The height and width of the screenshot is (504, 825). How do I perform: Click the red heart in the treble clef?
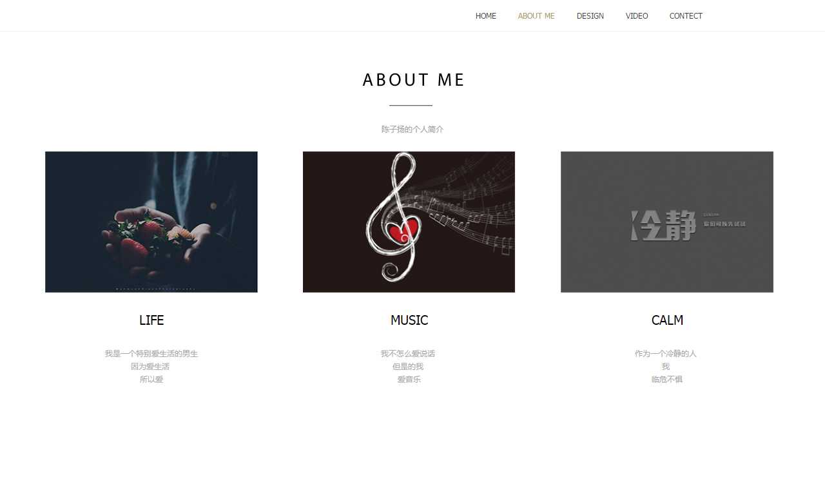(403, 229)
